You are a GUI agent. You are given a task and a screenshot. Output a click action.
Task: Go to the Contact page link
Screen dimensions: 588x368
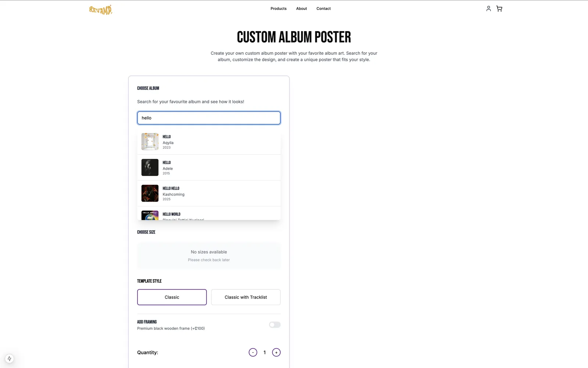click(x=323, y=8)
